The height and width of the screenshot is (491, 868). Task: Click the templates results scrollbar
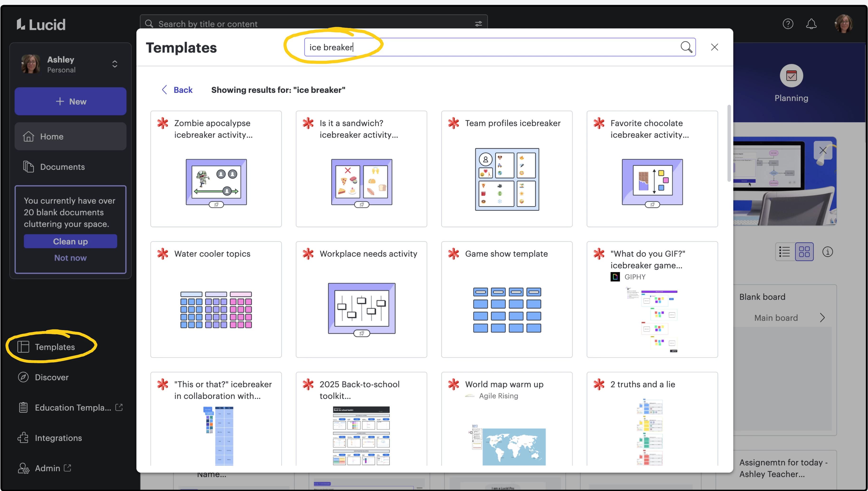coord(729,143)
